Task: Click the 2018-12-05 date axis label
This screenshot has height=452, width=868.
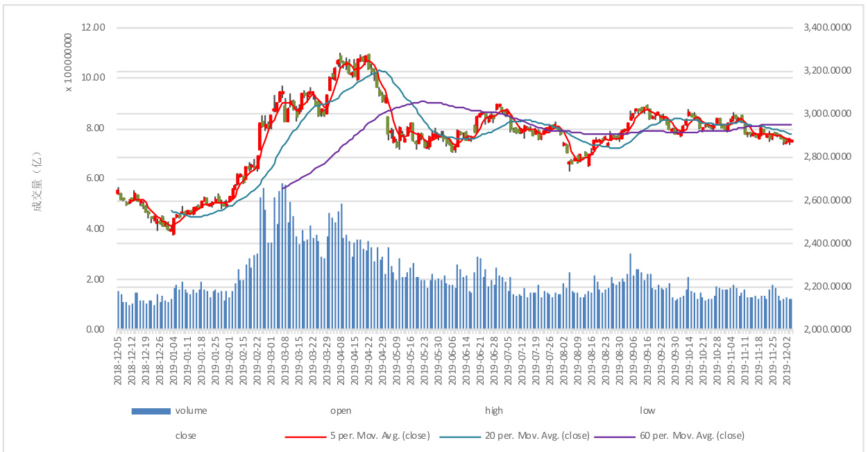Action: [119, 360]
